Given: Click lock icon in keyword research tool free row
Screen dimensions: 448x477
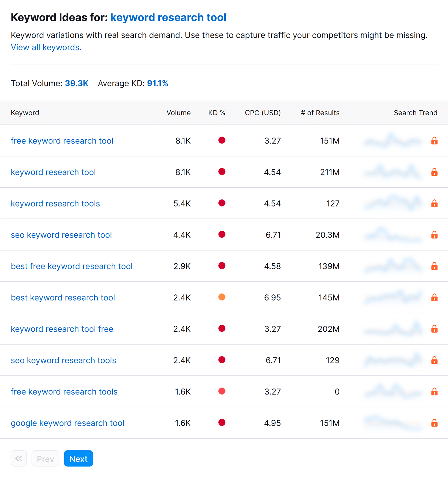Looking at the screenshot, I should [x=434, y=329].
